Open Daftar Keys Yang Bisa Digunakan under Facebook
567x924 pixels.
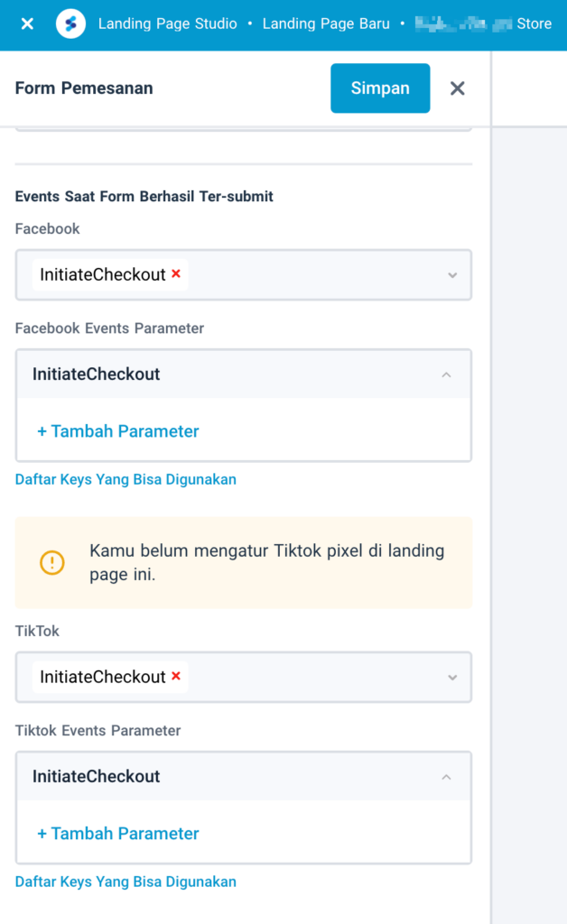[x=125, y=479]
